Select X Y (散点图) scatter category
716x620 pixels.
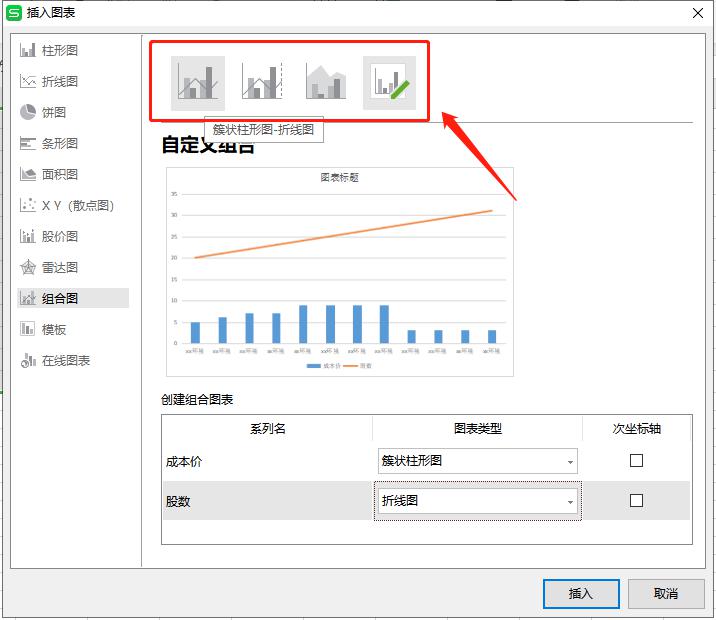click(x=77, y=205)
